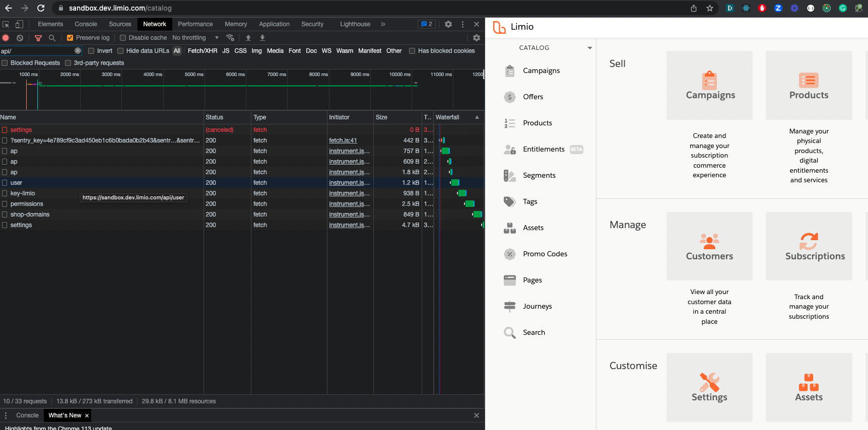
Task: Open the Promo Codes sidebar icon
Action: (x=510, y=254)
